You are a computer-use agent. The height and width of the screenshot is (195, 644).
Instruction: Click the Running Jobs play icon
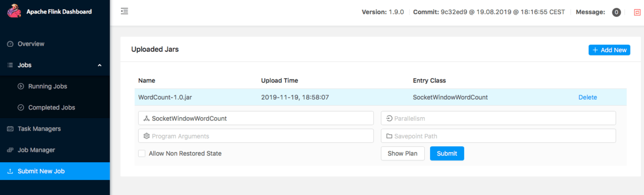pos(21,87)
